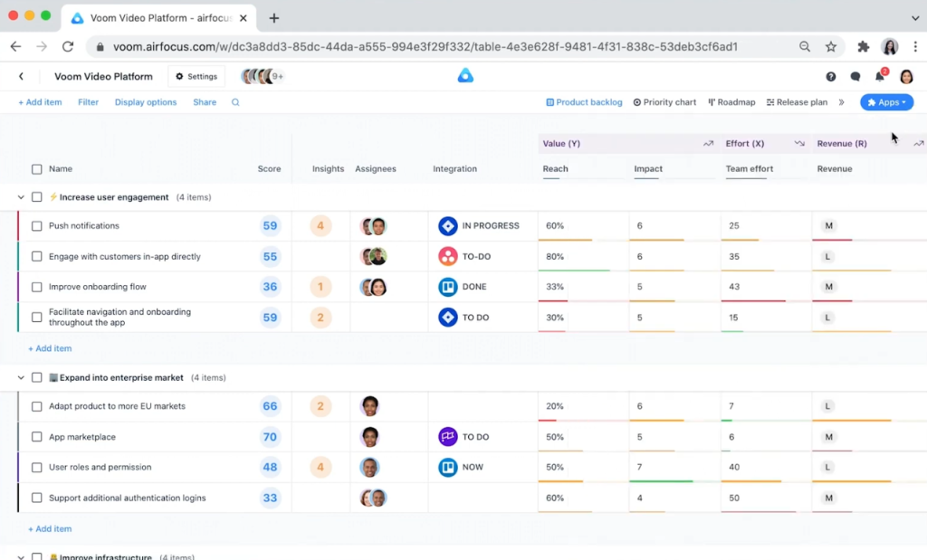Switch to the Priority chart view
This screenshot has width=927, height=560.
coord(664,102)
